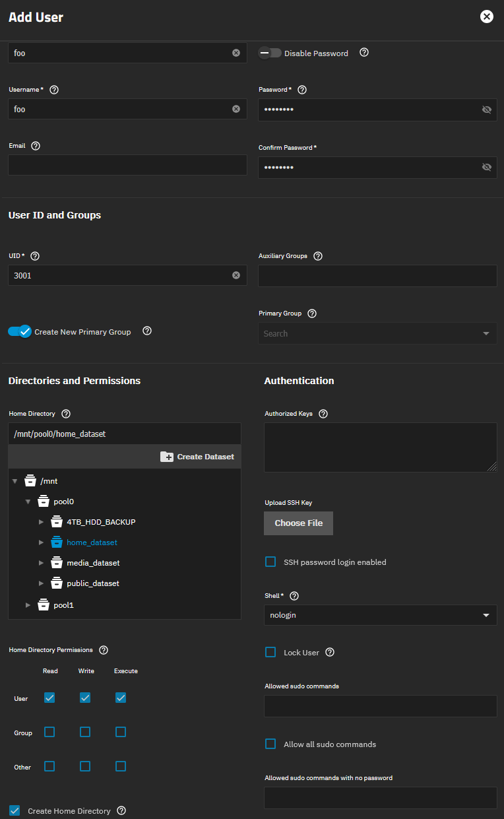Image resolution: width=504 pixels, height=819 pixels.
Task: Click the Authorized Keys text area
Action: point(381,447)
